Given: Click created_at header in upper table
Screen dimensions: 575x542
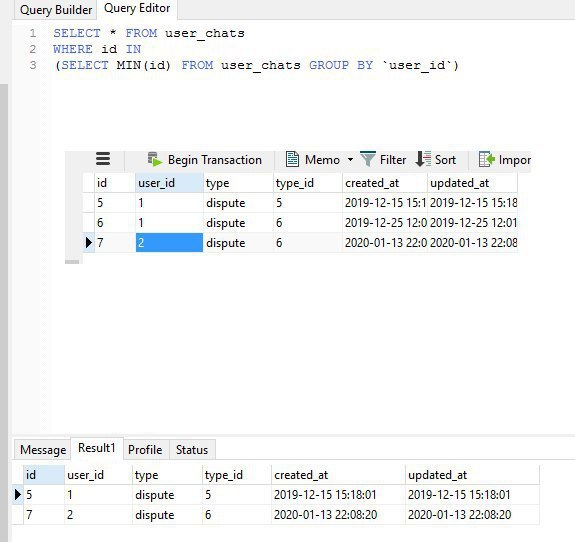Looking at the screenshot, I should [x=385, y=183].
